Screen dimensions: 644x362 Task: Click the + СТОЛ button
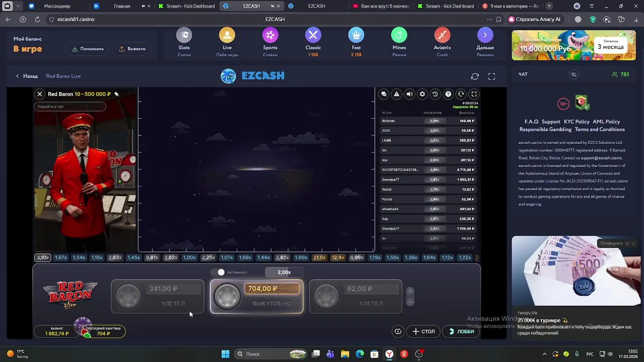click(x=424, y=331)
